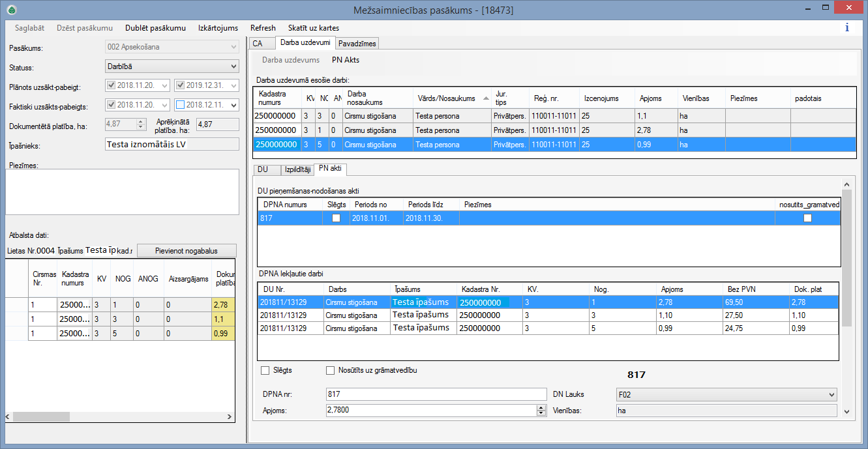Click the blue info icon
Viewport: 868px width, 449px height.
coord(846,28)
